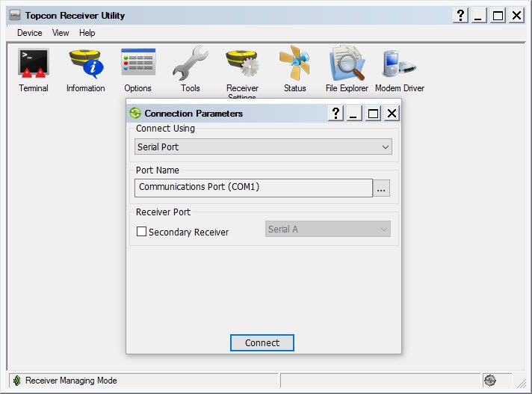The image size is (532, 394).
Task: Click the TRU app icon in title bar
Action: coord(15,15)
